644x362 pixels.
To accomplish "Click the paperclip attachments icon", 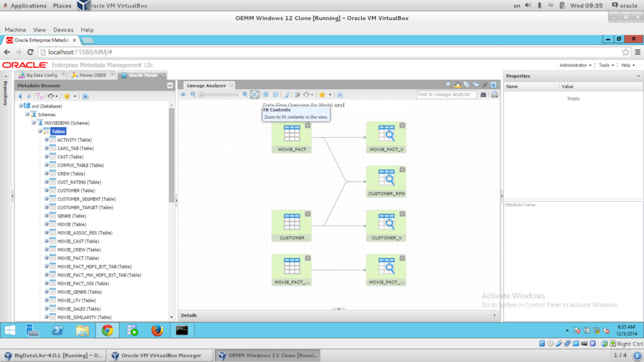I will tap(485, 85).
